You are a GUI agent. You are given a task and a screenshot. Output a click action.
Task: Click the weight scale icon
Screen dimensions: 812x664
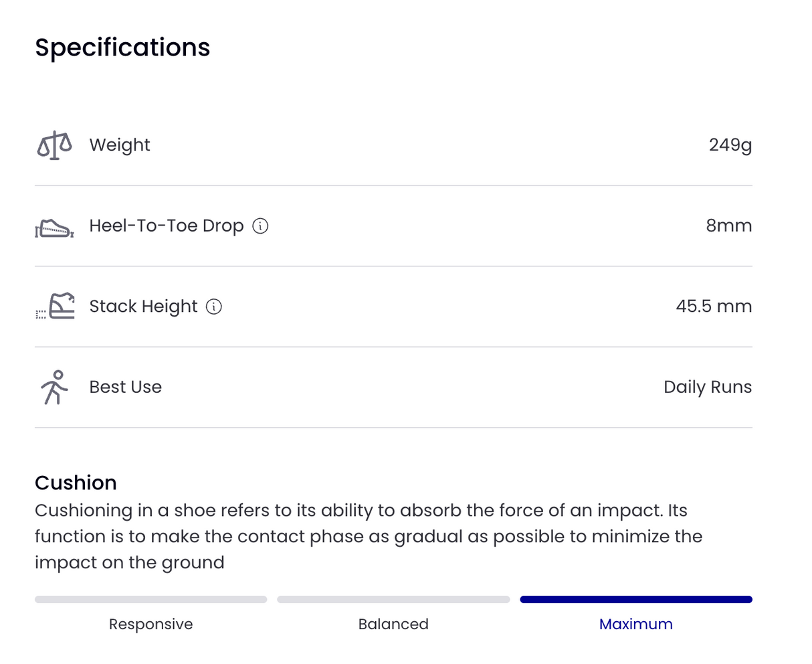54,145
